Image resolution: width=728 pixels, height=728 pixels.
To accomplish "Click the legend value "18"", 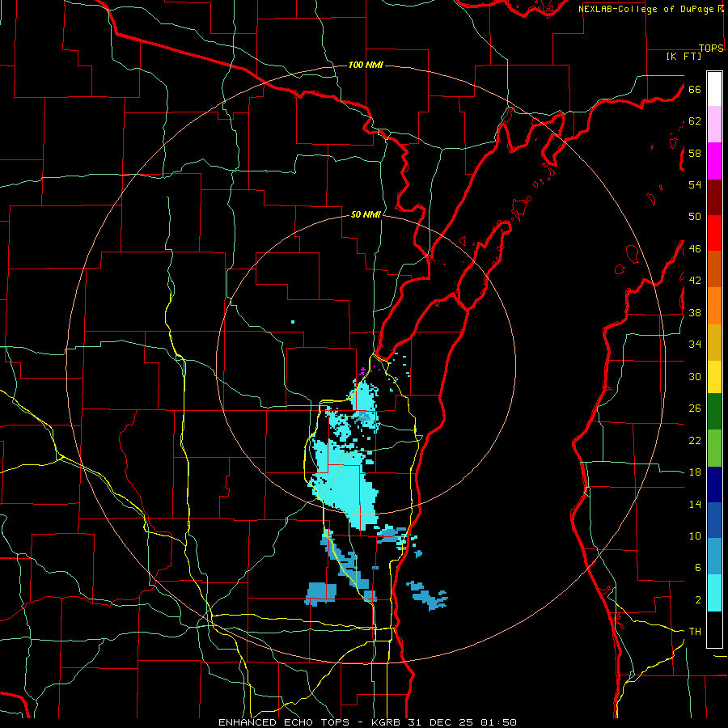I will [x=695, y=472].
